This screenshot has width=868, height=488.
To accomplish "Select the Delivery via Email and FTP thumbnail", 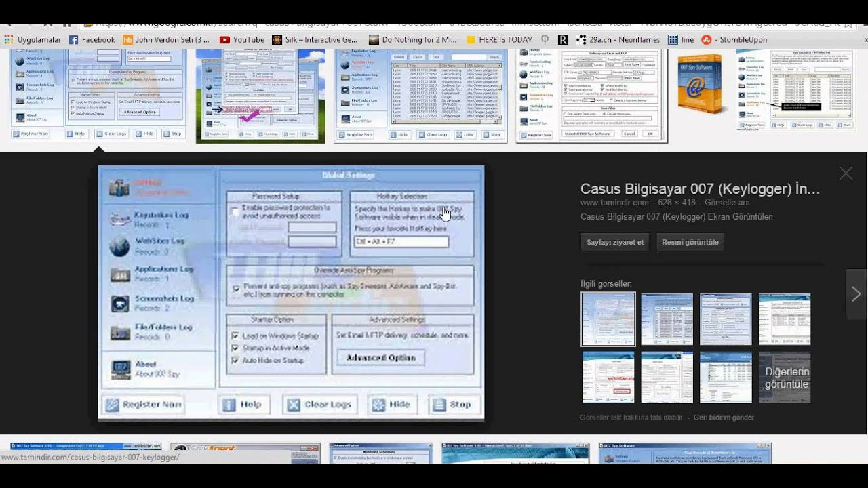I will pos(591,96).
